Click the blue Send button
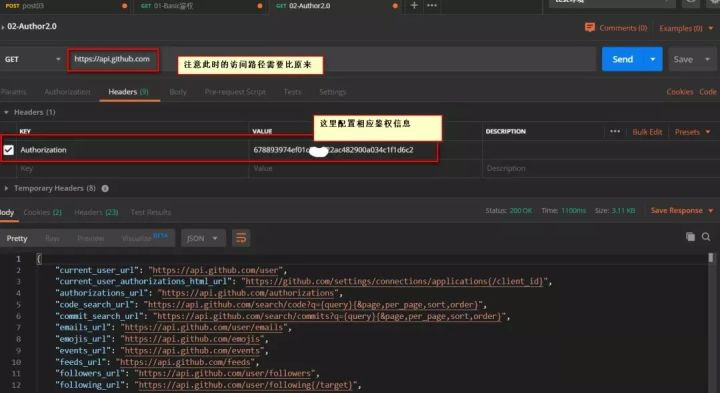 (623, 59)
